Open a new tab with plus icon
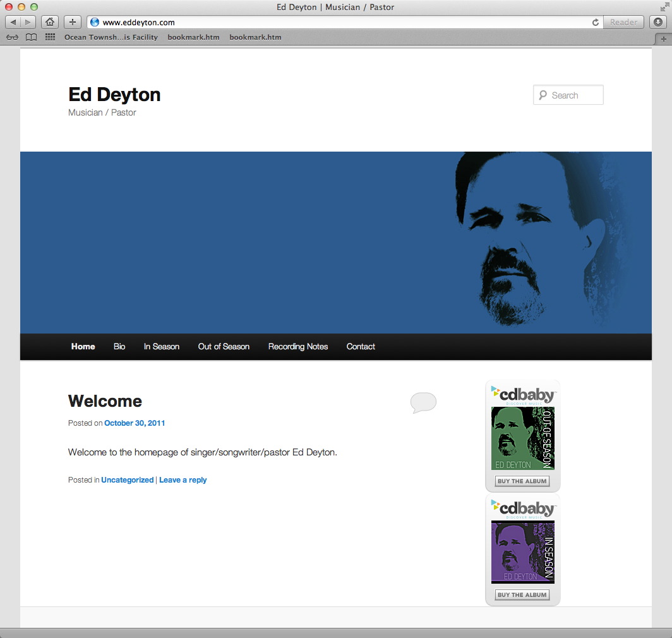The height and width of the screenshot is (638, 672). (663, 39)
